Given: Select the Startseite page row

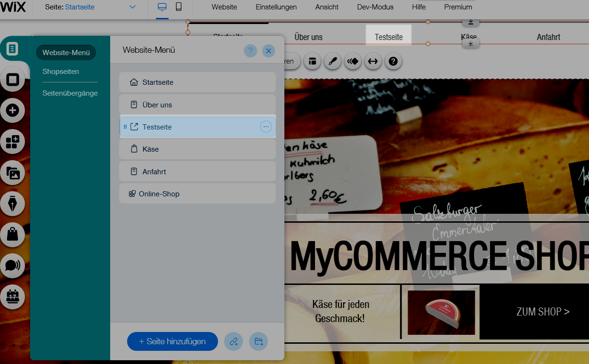Looking at the screenshot, I should [197, 82].
